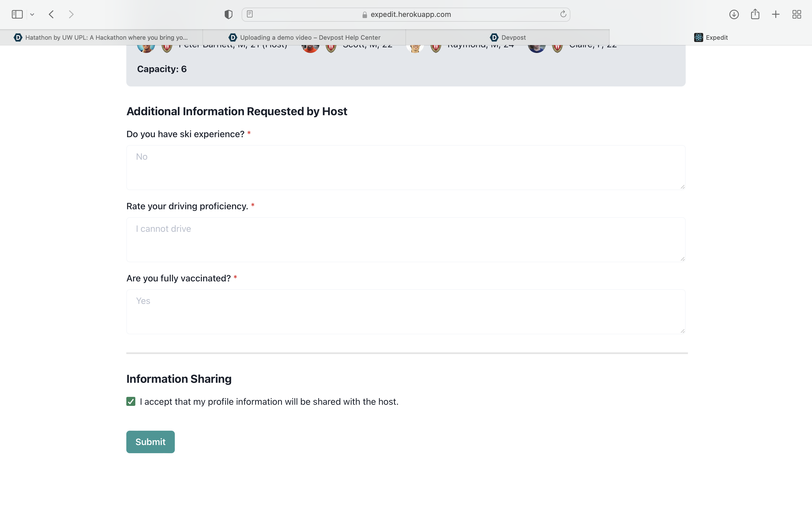Screen dimensions: 812x507
Task: Show the Reader view icon in address bar
Action: click(x=250, y=14)
